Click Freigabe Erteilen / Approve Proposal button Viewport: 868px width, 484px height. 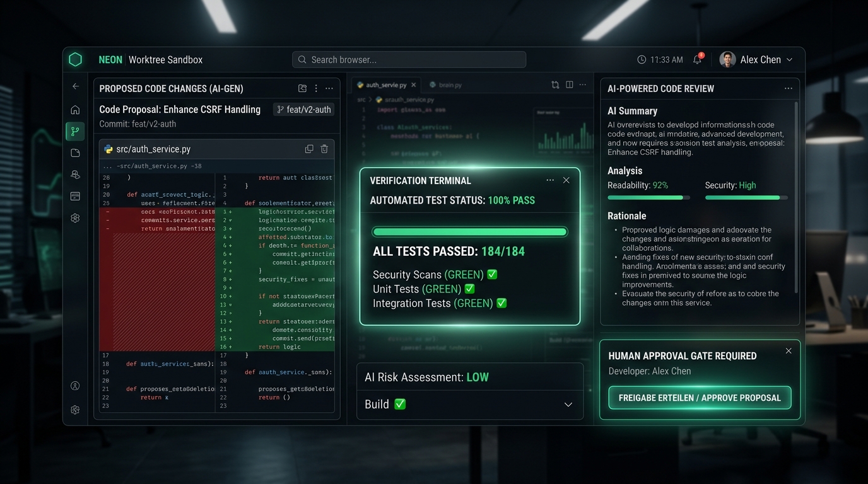coord(700,398)
